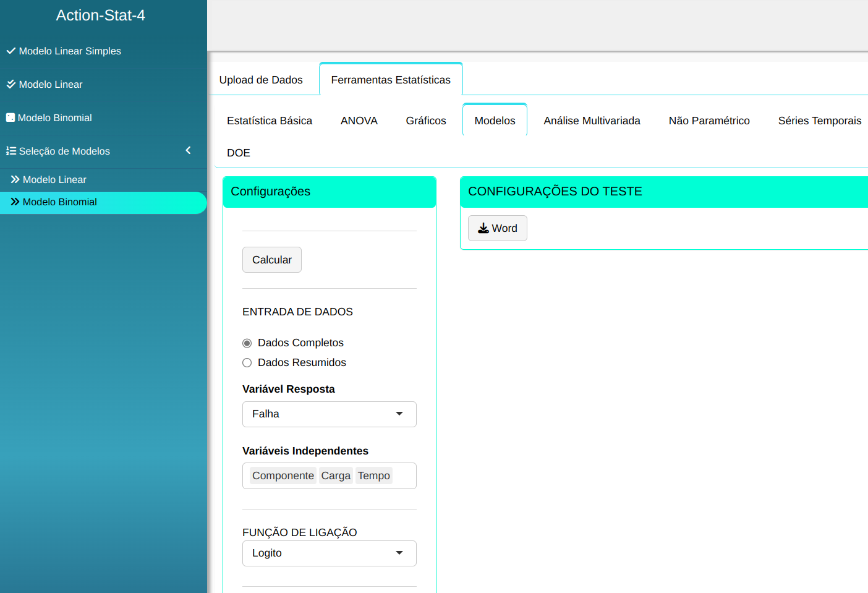868x593 pixels.
Task: Click the download icon on Word button
Action: tap(483, 228)
